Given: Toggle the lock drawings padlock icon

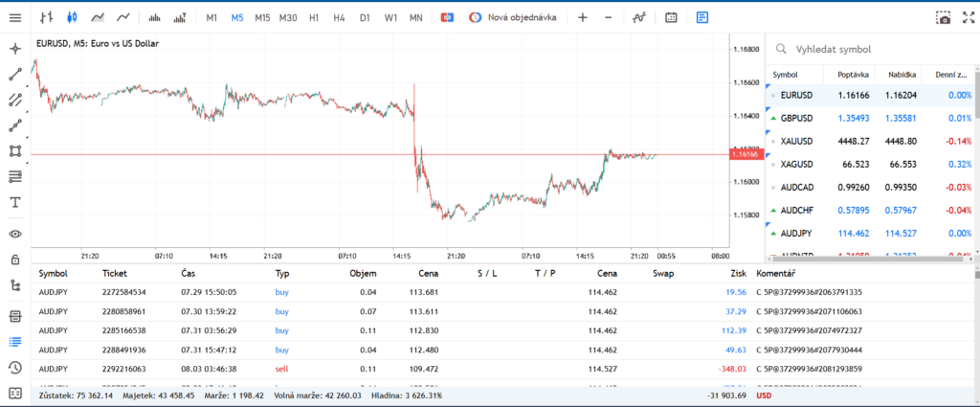Looking at the screenshot, I should [15, 260].
